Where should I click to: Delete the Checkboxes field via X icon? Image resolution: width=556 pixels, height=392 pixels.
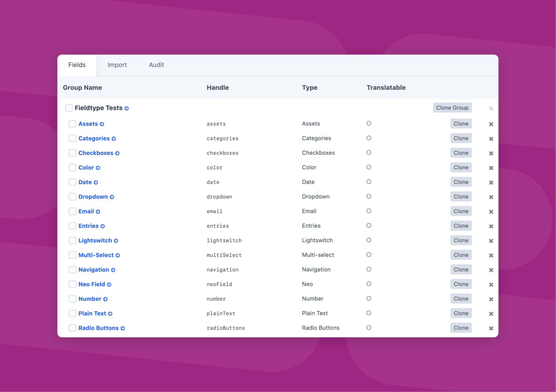click(x=491, y=153)
